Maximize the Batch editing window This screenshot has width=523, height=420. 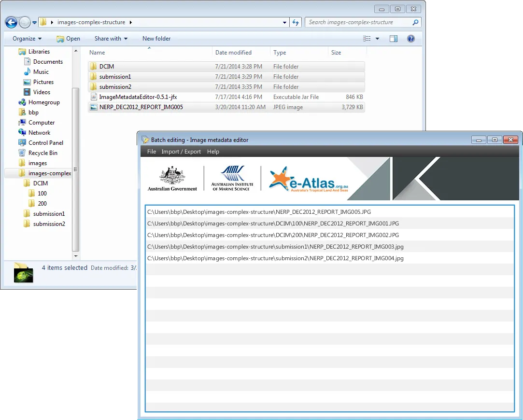coord(495,140)
